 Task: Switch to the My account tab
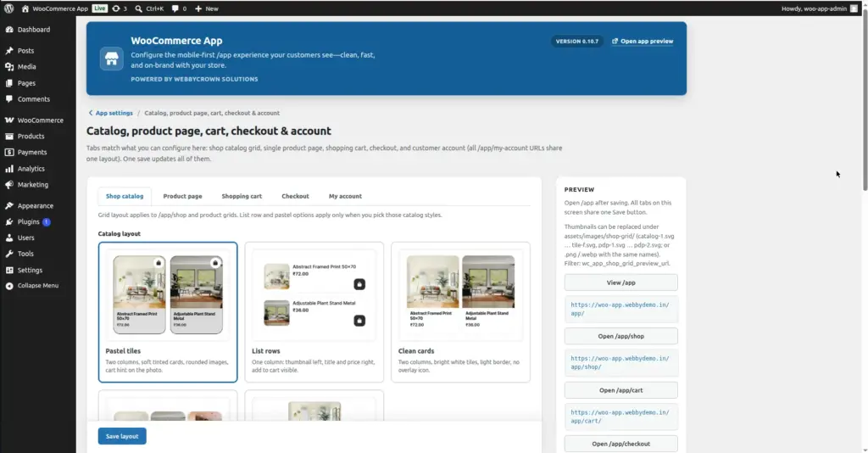tap(345, 196)
